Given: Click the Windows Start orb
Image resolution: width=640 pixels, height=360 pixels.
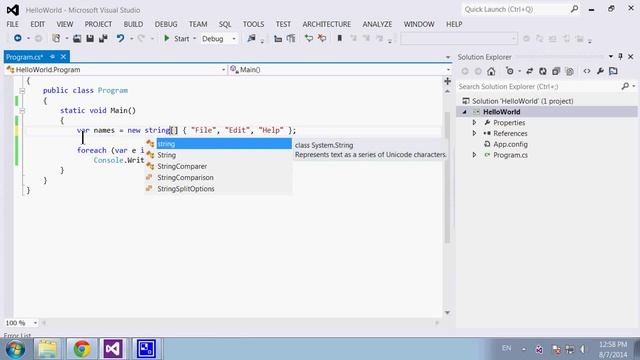Looking at the screenshot, I should (x=15, y=349).
